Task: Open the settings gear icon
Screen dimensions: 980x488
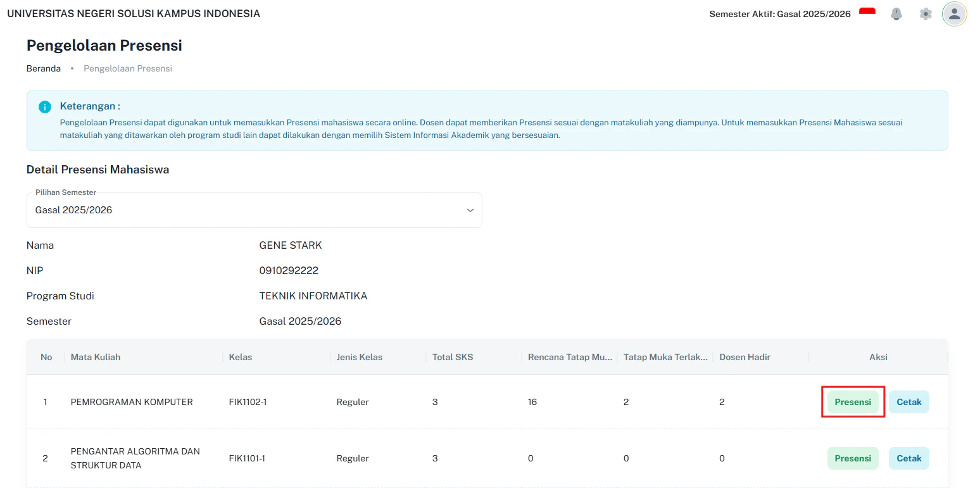Action: pos(926,14)
